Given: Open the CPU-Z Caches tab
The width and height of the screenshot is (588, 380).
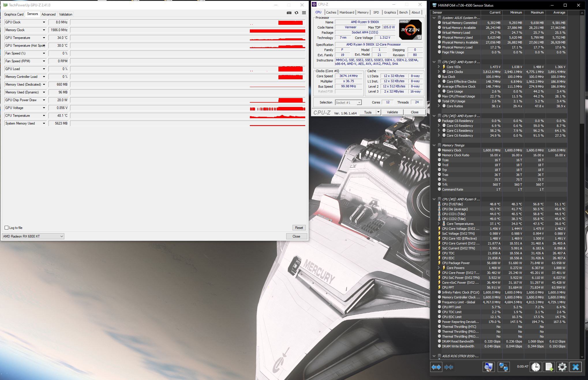Looking at the screenshot, I should (x=331, y=12).
